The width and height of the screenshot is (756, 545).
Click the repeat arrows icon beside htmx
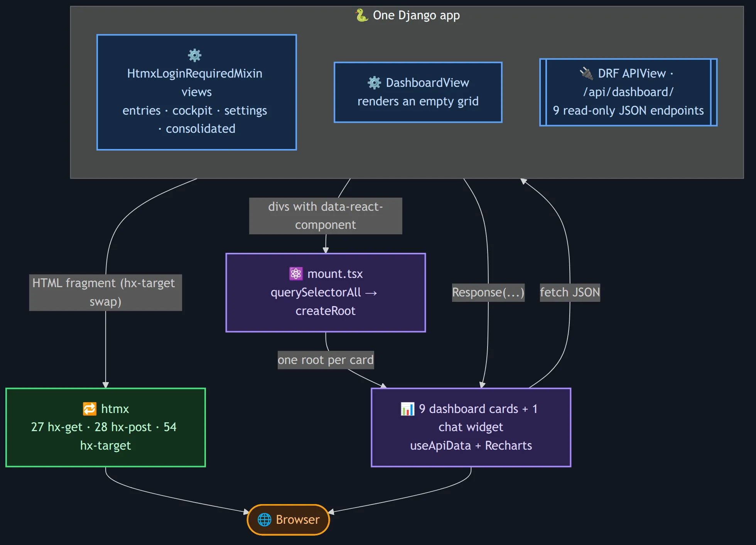89,409
